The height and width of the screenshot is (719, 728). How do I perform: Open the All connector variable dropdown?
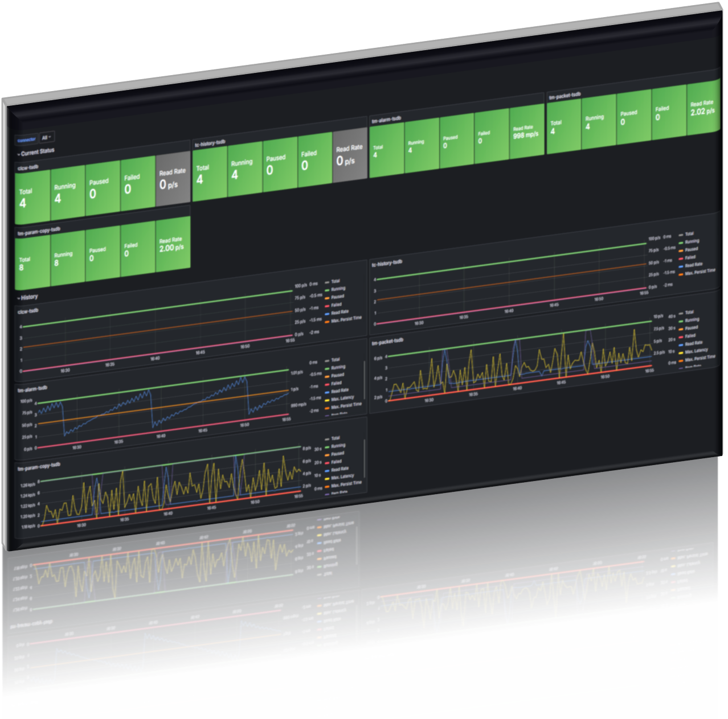coord(46,137)
